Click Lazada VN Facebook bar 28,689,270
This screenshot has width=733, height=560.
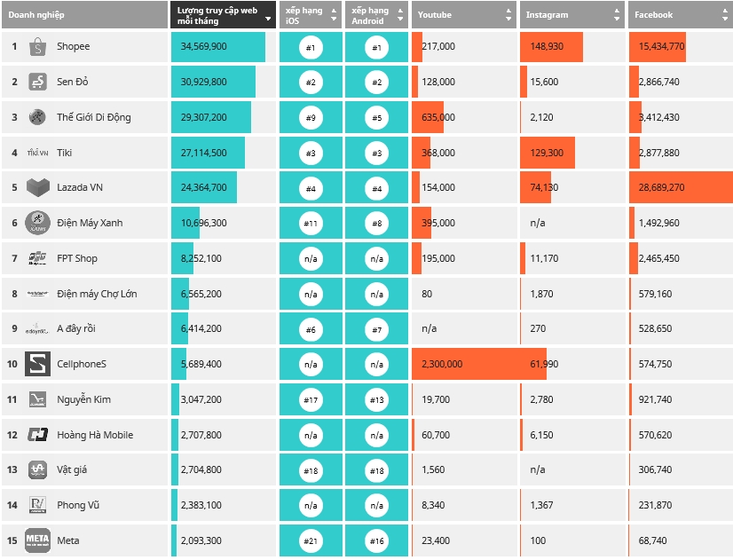point(680,187)
